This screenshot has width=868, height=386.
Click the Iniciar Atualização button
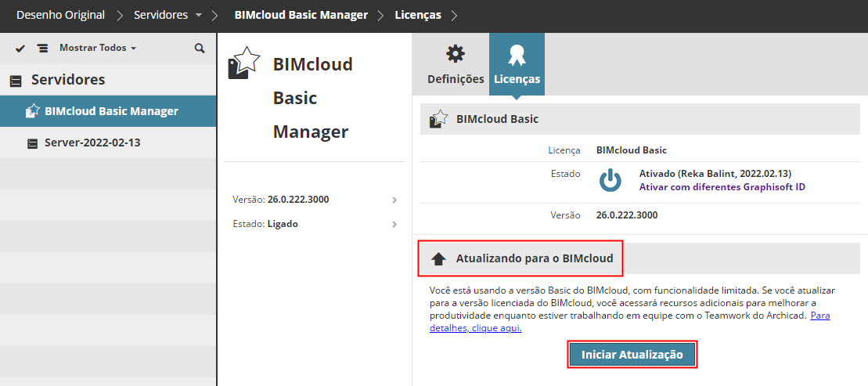pyautogui.click(x=632, y=355)
